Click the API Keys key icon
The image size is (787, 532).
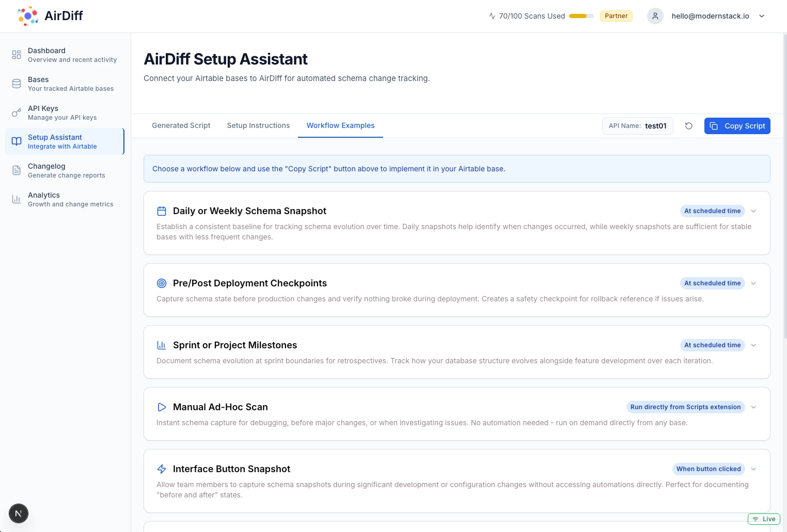tap(17, 112)
